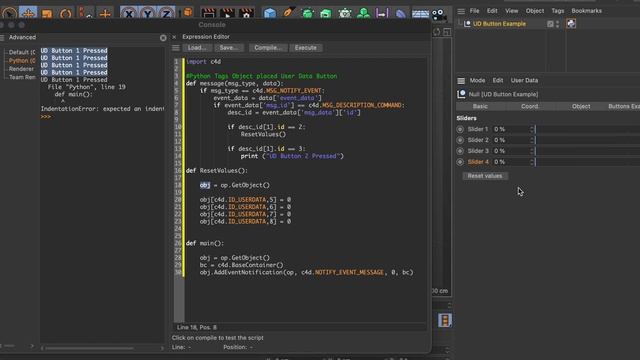Screen dimensions: 640x360
Task: Open Object Manager hamburger menu
Action: tap(461, 11)
